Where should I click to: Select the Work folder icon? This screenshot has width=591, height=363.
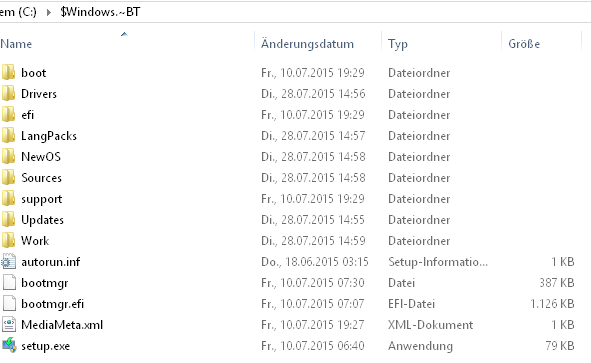point(8,240)
